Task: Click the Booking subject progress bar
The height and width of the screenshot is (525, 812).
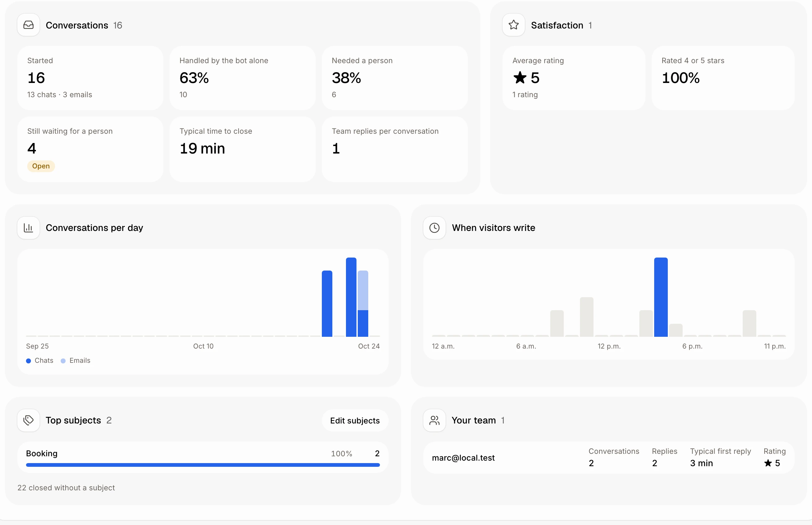Action: pyautogui.click(x=203, y=465)
